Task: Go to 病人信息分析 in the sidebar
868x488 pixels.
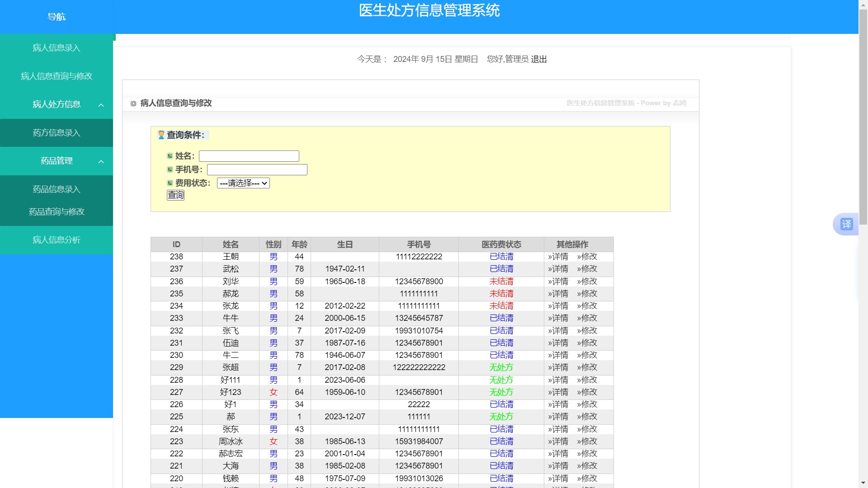Action: point(57,240)
